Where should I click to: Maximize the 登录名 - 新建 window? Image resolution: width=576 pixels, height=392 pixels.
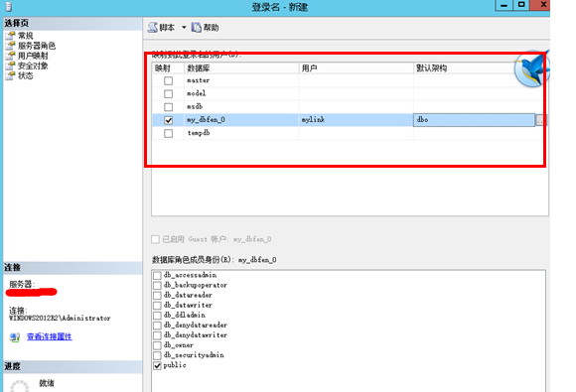pos(521,5)
